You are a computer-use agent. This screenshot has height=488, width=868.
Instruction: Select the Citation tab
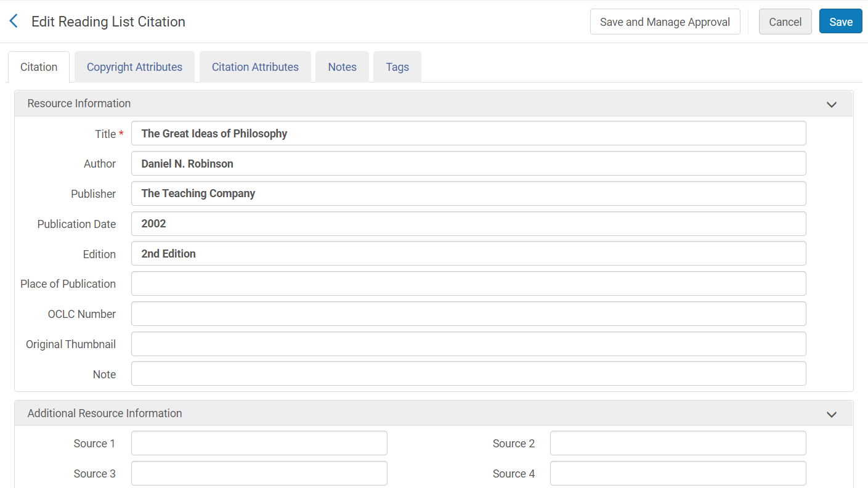pyautogui.click(x=39, y=67)
